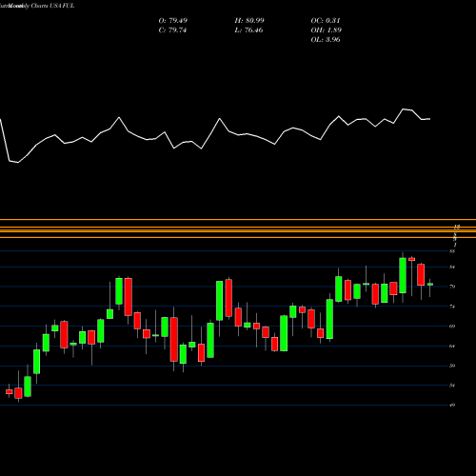This screenshot has height=476, width=476.
Task: Click the 88 price axis label
Action: [452, 251]
